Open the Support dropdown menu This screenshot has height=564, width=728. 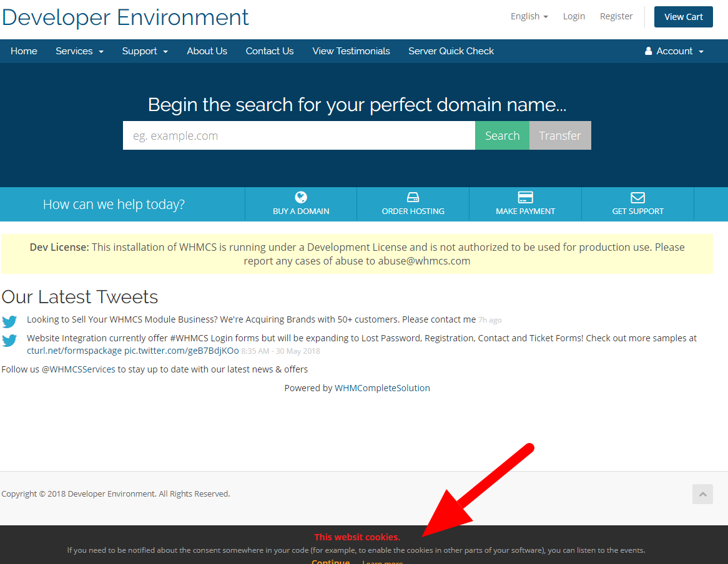pyautogui.click(x=145, y=51)
